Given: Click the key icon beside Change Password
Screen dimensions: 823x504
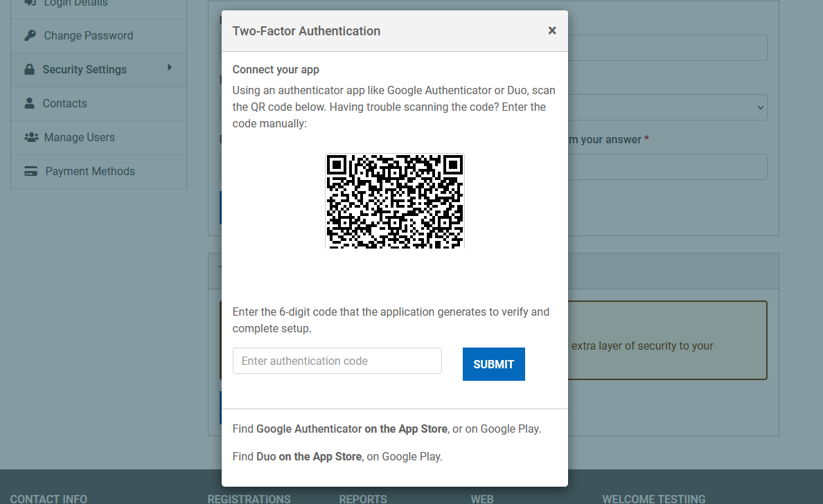Looking at the screenshot, I should (x=30, y=36).
